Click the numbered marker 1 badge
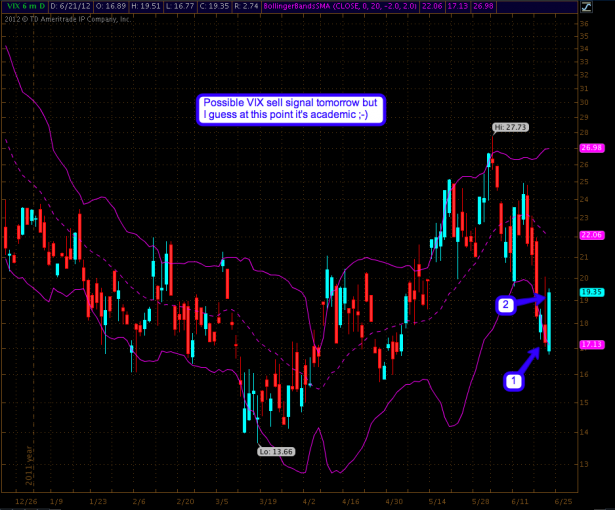The image size is (615, 510). pyautogui.click(x=512, y=382)
